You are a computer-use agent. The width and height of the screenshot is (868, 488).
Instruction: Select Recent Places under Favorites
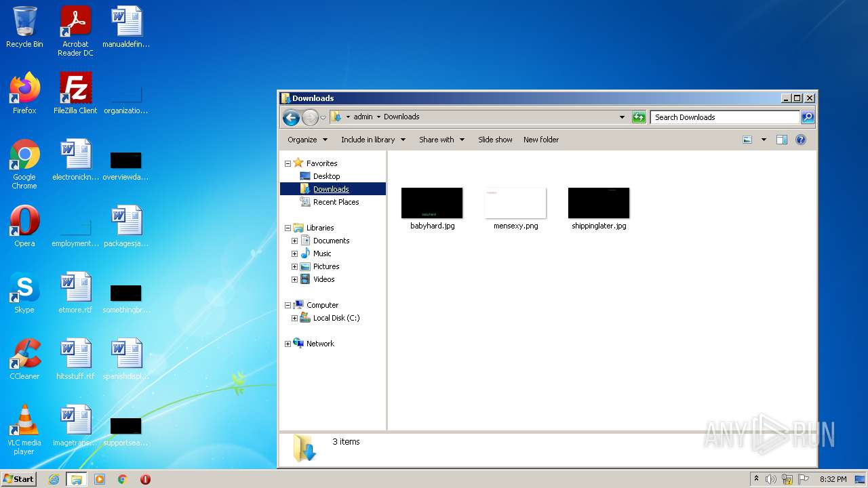tap(336, 202)
